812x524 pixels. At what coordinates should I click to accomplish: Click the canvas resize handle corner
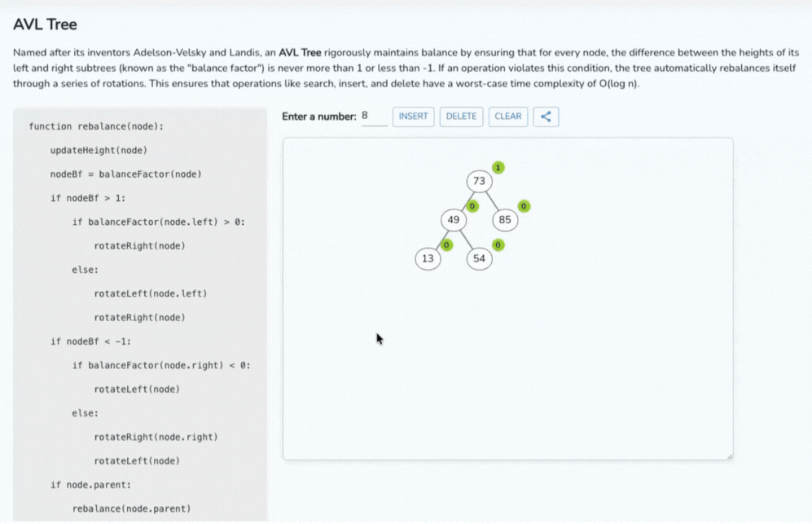tap(728, 456)
